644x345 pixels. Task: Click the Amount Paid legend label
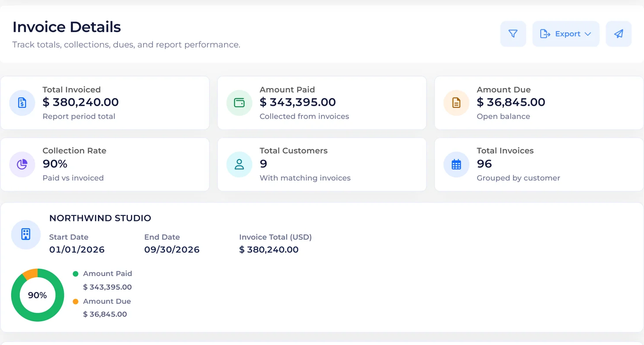108,274
